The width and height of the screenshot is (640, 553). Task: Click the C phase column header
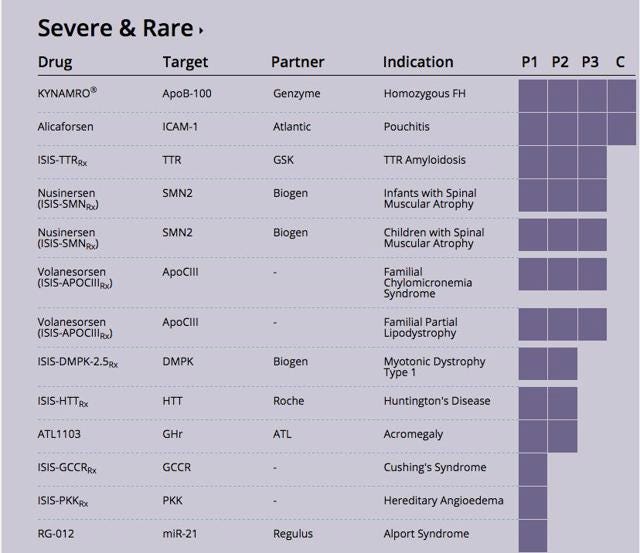pyautogui.click(x=620, y=62)
